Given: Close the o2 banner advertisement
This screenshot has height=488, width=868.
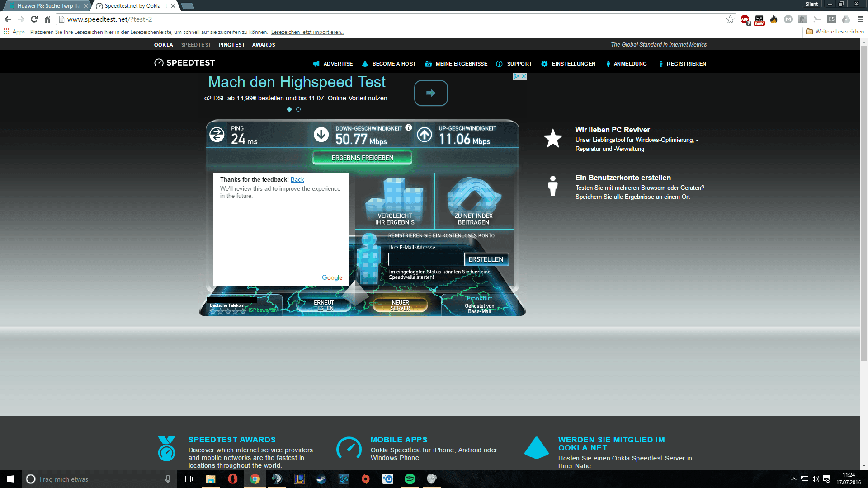Looking at the screenshot, I should click(524, 76).
